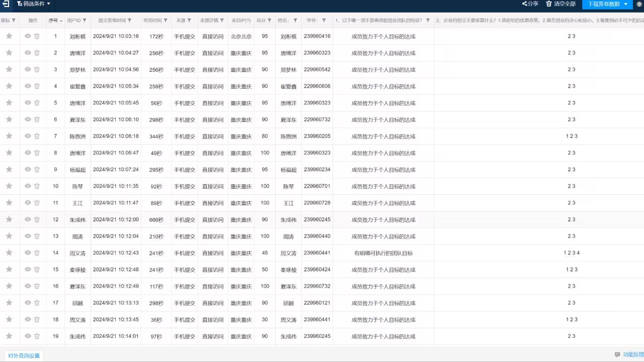
Task: Open the 筛选条件 filter dropdown
Action: [x=33, y=4]
